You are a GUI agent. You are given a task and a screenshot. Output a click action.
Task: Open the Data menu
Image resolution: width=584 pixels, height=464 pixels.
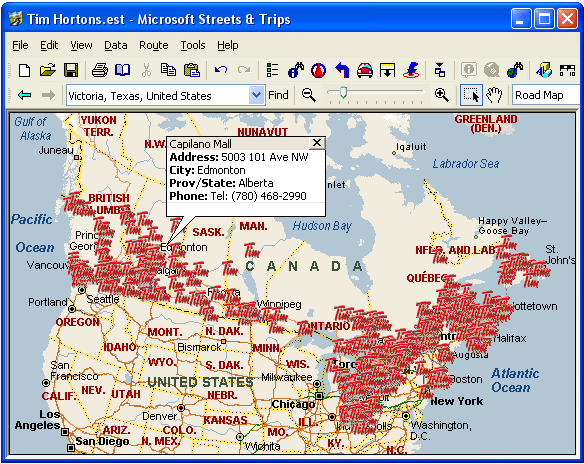[x=115, y=45]
